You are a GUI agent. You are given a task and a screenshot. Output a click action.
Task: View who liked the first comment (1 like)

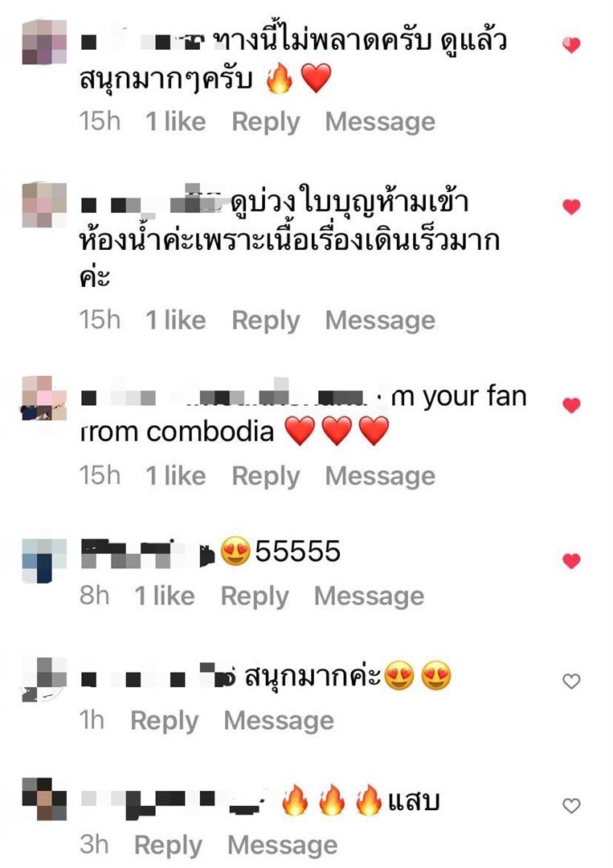(175, 121)
